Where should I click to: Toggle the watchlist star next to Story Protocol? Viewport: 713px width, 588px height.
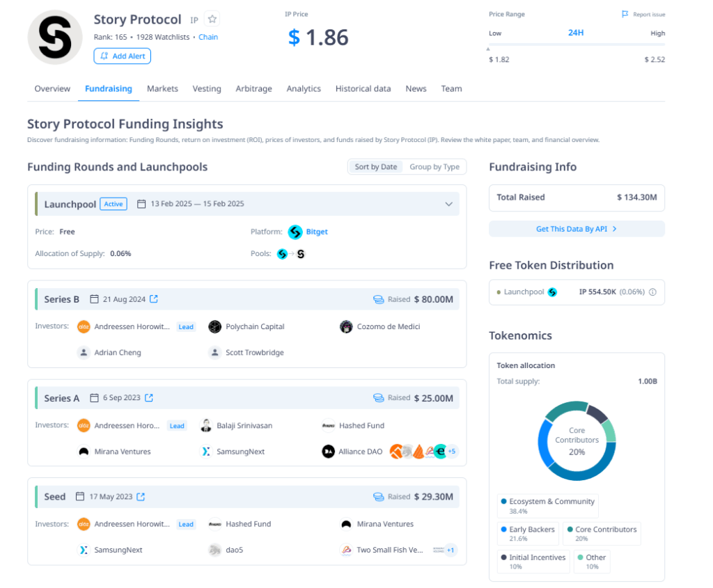[x=211, y=19]
